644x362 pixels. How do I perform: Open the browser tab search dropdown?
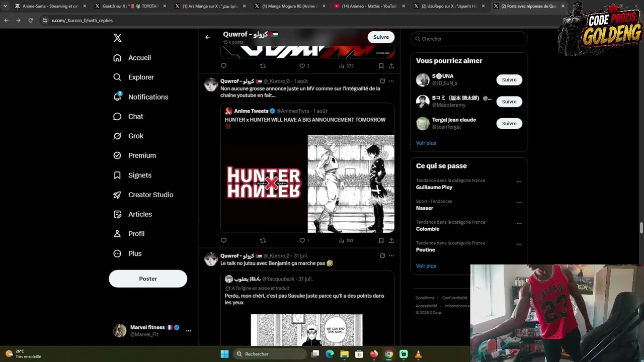[5, 7]
